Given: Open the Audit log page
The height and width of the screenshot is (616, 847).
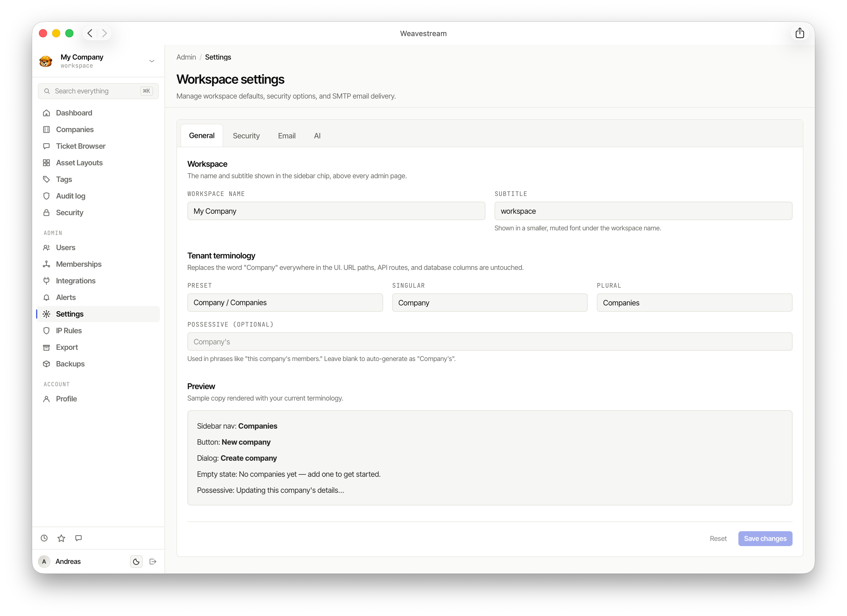Looking at the screenshot, I should click(x=98, y=196).
